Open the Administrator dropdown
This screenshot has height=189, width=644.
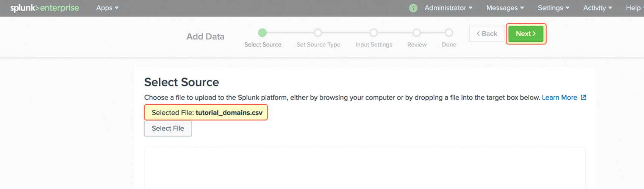click(449, 8)
